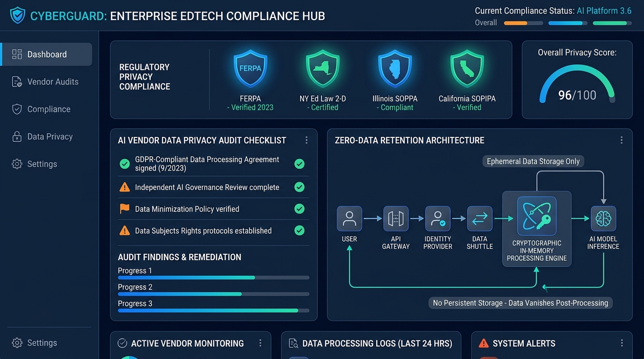The height and width of the screenshot is (359, 644).
Task: Toggle the checkmark for Data Minimization Policy verified
Action: 300,209
